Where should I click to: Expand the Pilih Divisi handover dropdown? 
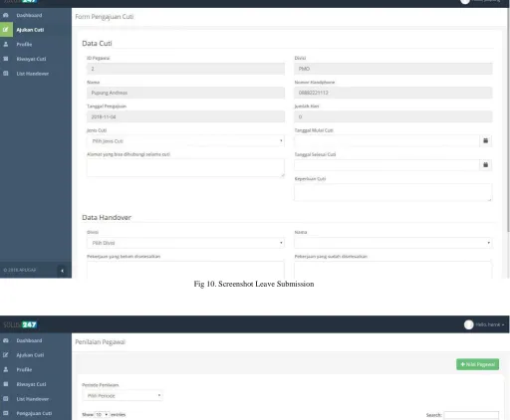coord(185,243)
